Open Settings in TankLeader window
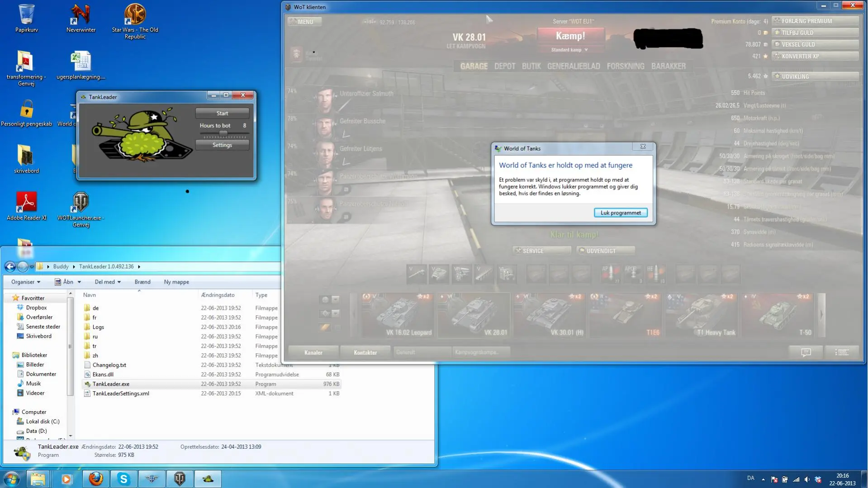The height and width of the screenshot is (488, 868). pos(222,145)
